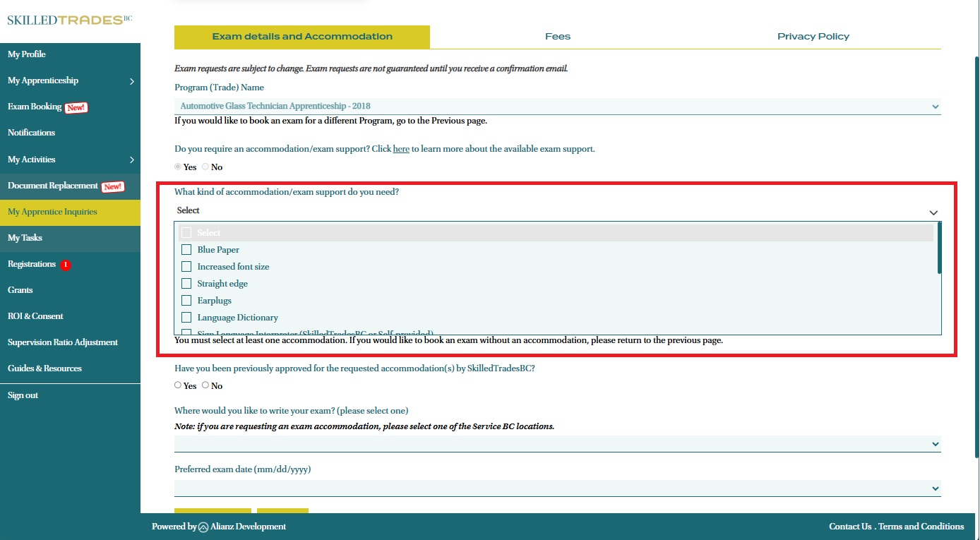Tick the Increased font size checkbox

point(186,267)
